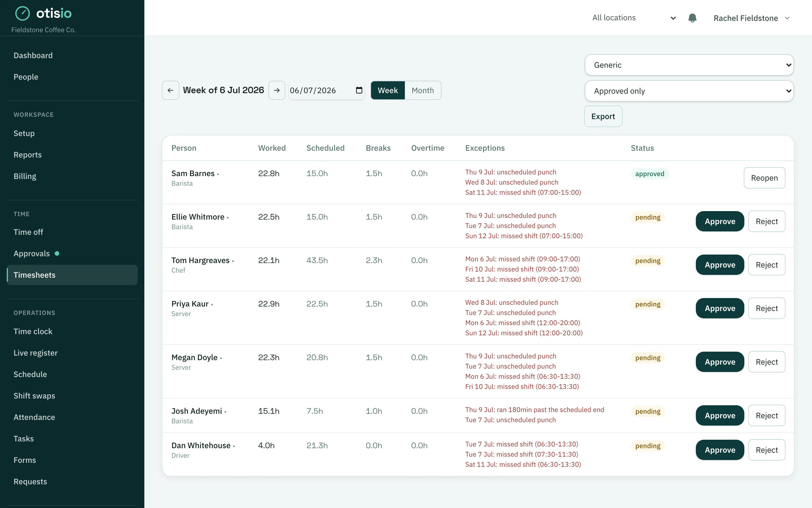Screen dimensions: 812x508
Task: Approve Megan Doyle's timesheet
Action: click(x=720, y=362)
